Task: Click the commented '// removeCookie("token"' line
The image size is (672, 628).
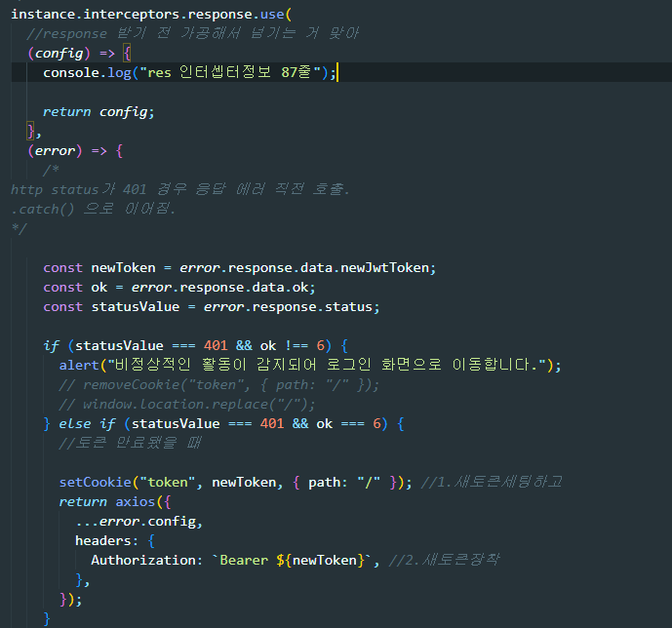Action: 219,384
